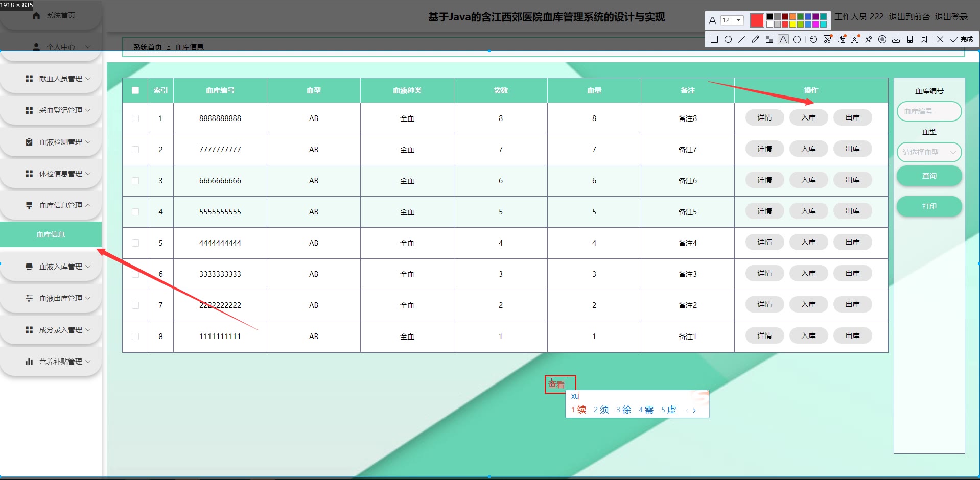Pin the screenshot to screen
Viewport: 980px width, 480px height.
pyautogui.click(x=869, y=39)
